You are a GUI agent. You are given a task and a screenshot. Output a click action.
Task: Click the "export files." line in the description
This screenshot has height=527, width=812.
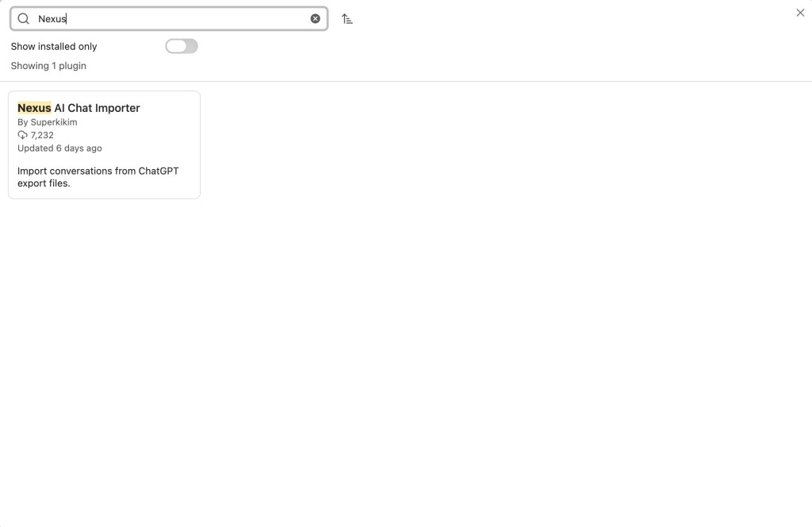point(44,183)
